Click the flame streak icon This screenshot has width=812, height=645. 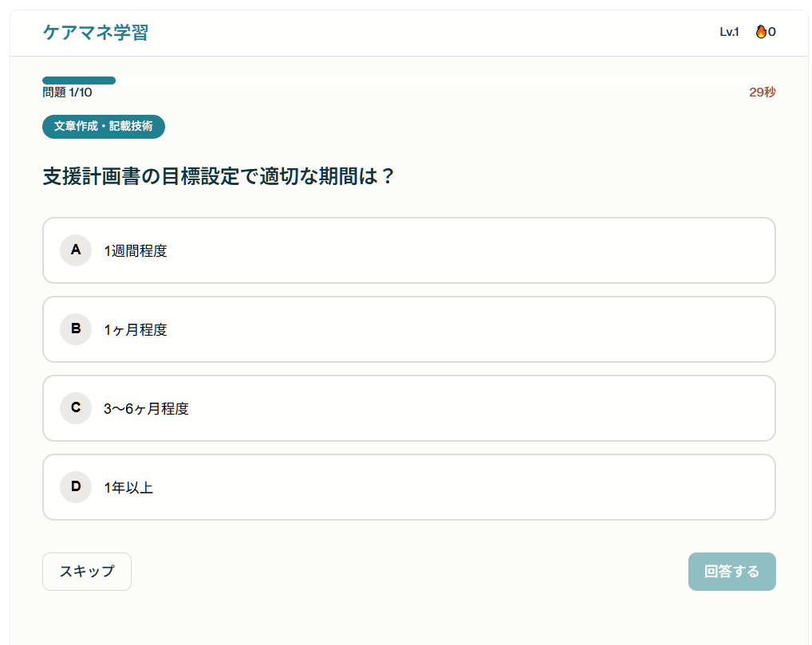pyautogui.click(x=761, y=32)
